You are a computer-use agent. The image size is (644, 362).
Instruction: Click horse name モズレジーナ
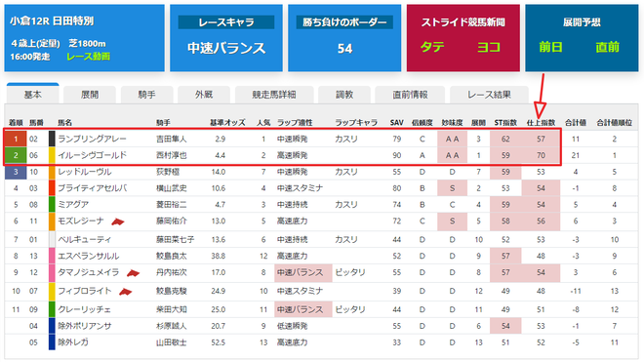pos(80,221)
